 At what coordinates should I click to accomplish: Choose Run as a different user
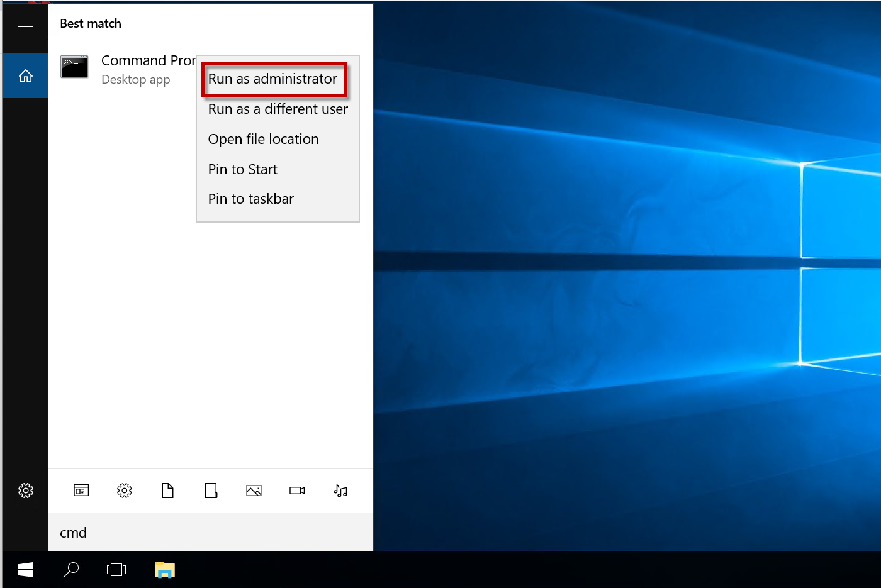pyautogui.click(x=278, y=109)
